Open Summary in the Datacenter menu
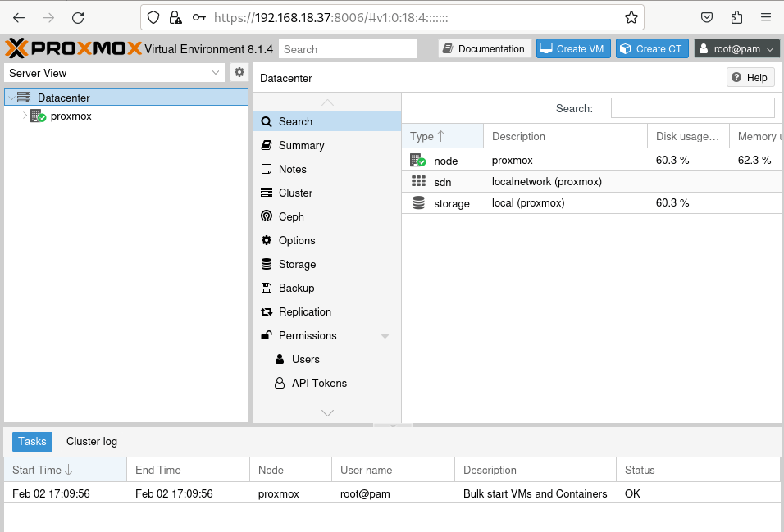784x532 pixels. 327,145
